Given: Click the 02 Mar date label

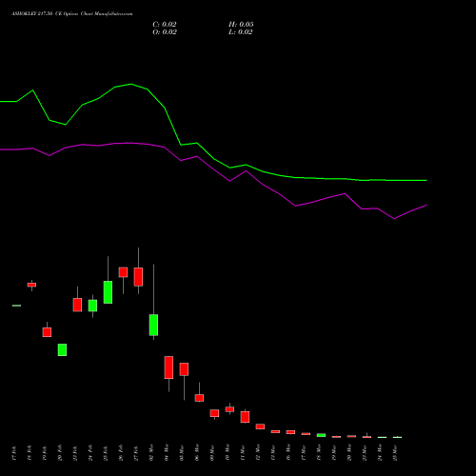Looking at the screenshot, I should tap(151, 452).
